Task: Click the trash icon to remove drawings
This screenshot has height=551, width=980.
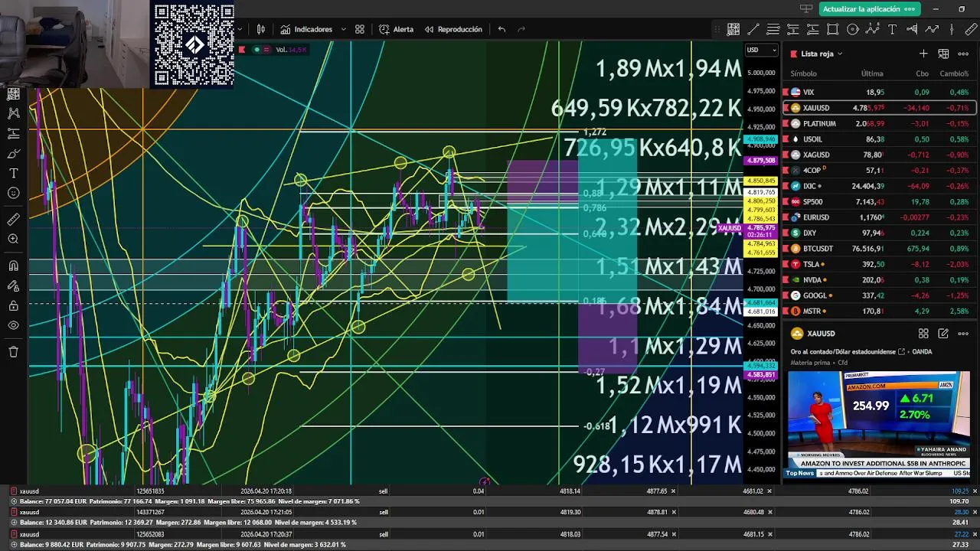Action: [13, 352]
